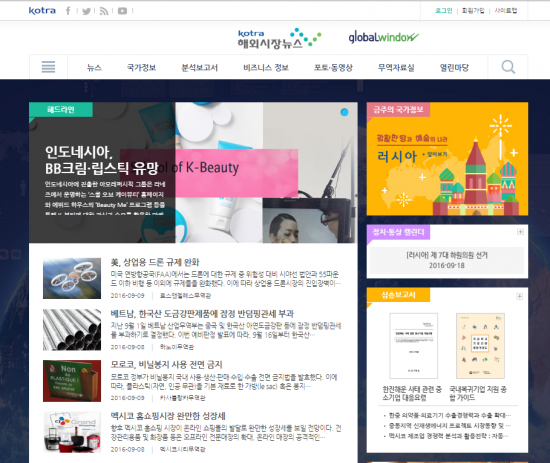Screen dimensions: 550x463
Task: Click the 경제·통상 캘린더 heading
Action: (x=398, y=232)
